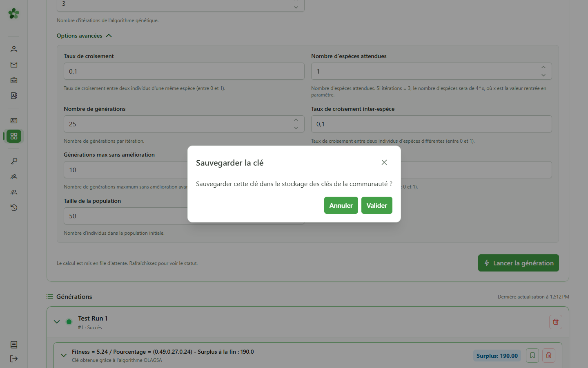
Task: Focus the Taux de croisement field
Action: 184,71
